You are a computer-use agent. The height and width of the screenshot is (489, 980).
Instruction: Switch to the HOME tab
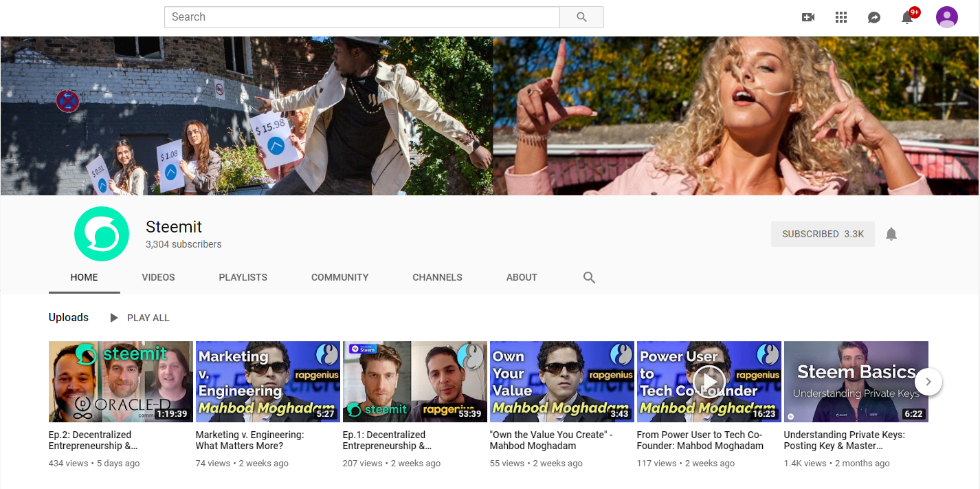[85, 277]
